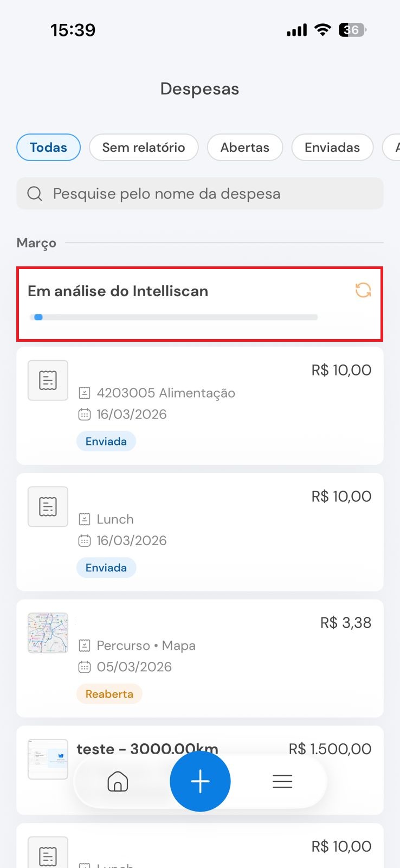
Task: Tap Enviada badge on Alimentação expense
Action: click(x=106, y=442)
